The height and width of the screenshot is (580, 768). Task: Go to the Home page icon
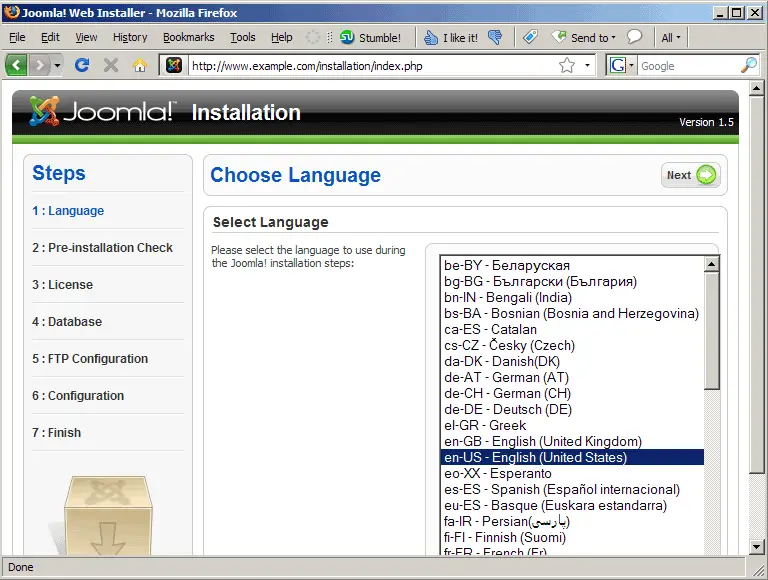pos(140,65)
